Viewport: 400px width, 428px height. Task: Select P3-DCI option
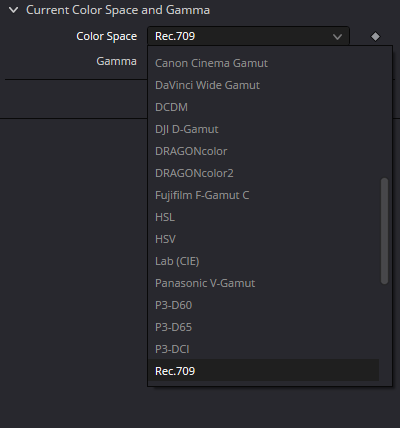pyautogui.click(x=263, y=349)
